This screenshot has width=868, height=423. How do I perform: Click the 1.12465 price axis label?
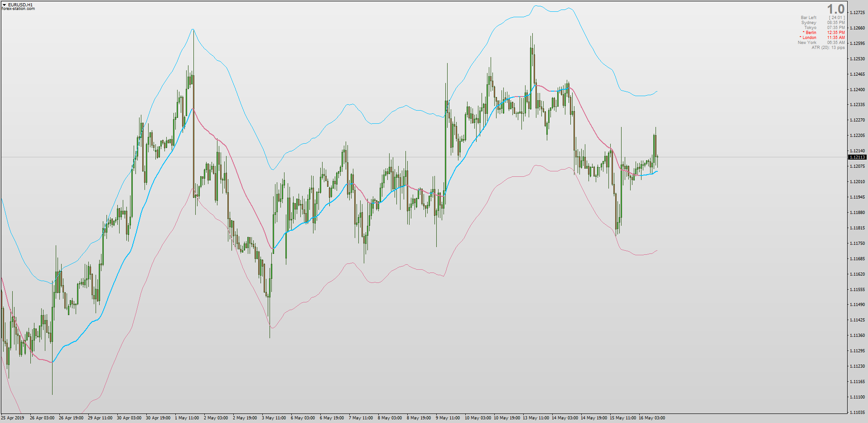pyautogui.click(x=858, y=74)
